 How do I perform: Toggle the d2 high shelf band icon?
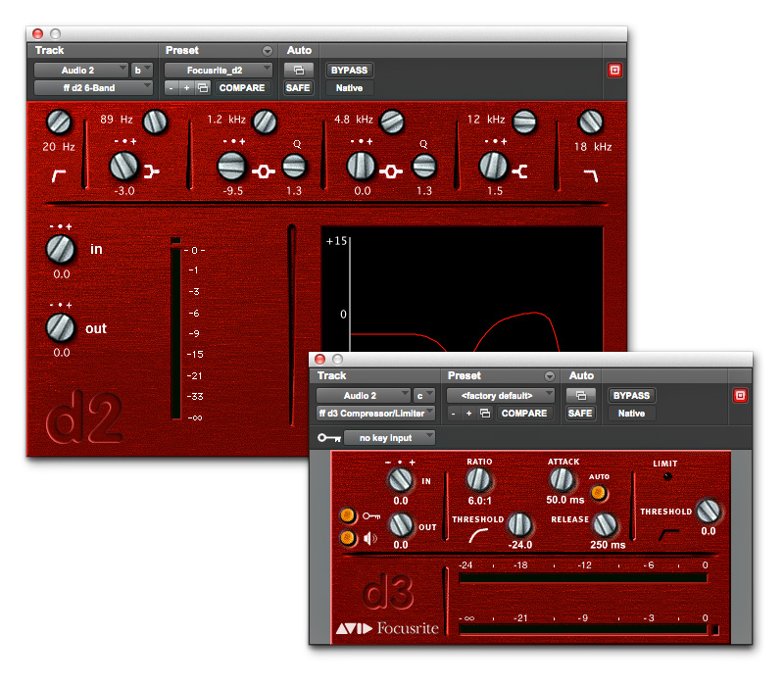520,171
